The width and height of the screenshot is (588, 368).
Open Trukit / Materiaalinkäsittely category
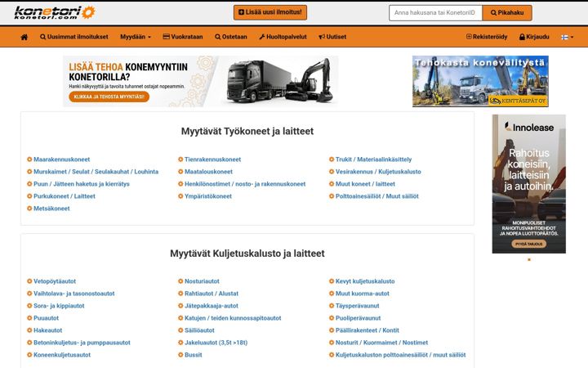(x=373, y=159)
